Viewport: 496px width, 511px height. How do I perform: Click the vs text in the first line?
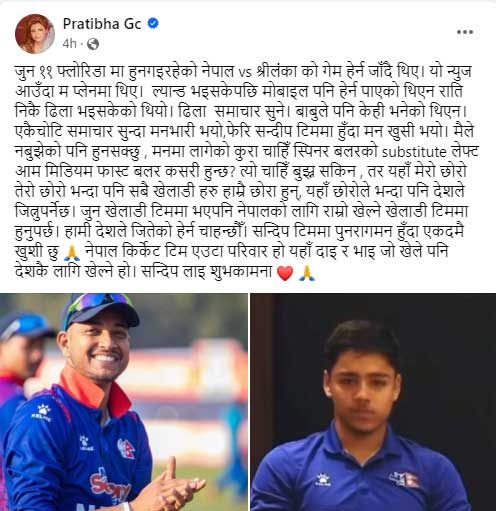tap(245, 73)
